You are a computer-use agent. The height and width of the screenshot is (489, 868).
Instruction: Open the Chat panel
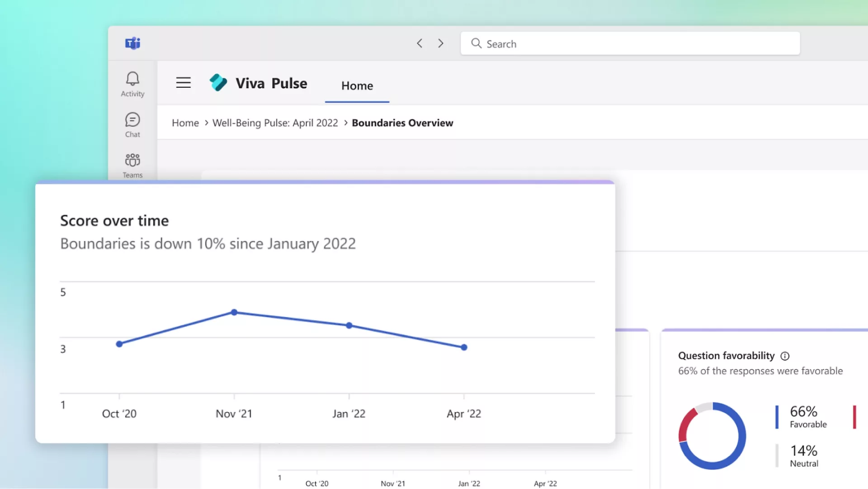pos(132,125)
